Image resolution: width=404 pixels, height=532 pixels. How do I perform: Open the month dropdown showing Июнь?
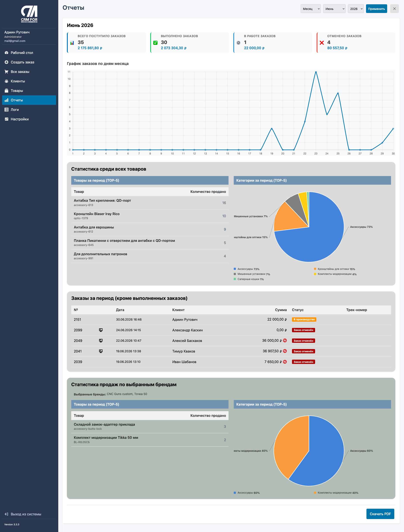(x=334, y=9)
